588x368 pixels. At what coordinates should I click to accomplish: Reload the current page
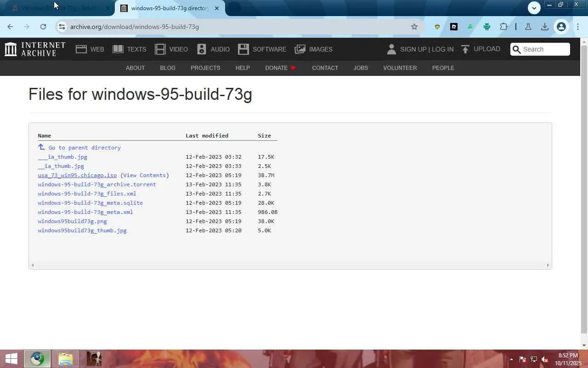point(43,27)
